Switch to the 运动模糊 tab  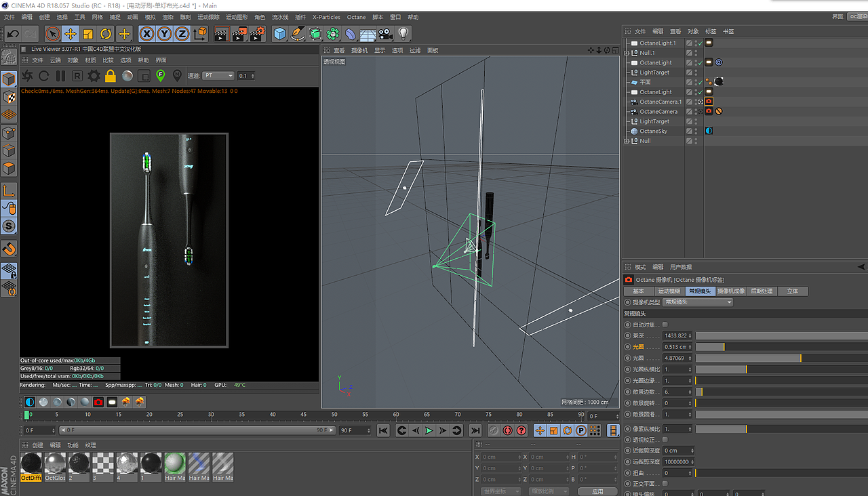coord(668,291)
